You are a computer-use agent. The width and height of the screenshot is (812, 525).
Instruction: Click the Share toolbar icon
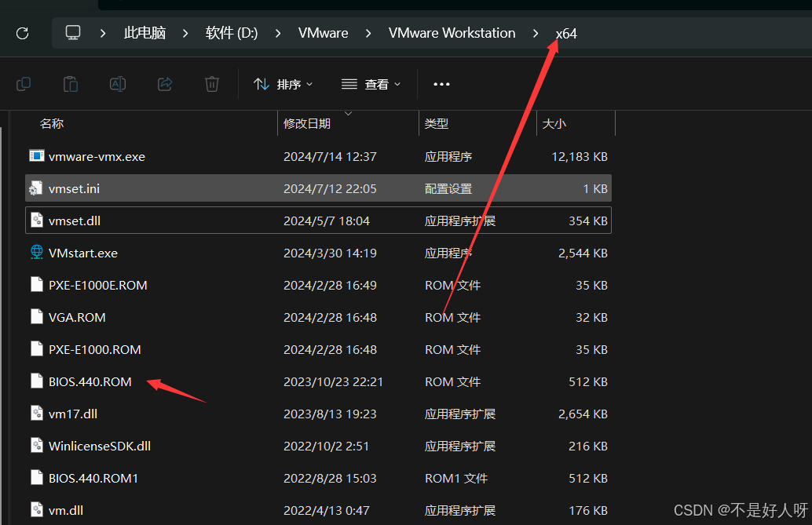(x=165, y=84)
